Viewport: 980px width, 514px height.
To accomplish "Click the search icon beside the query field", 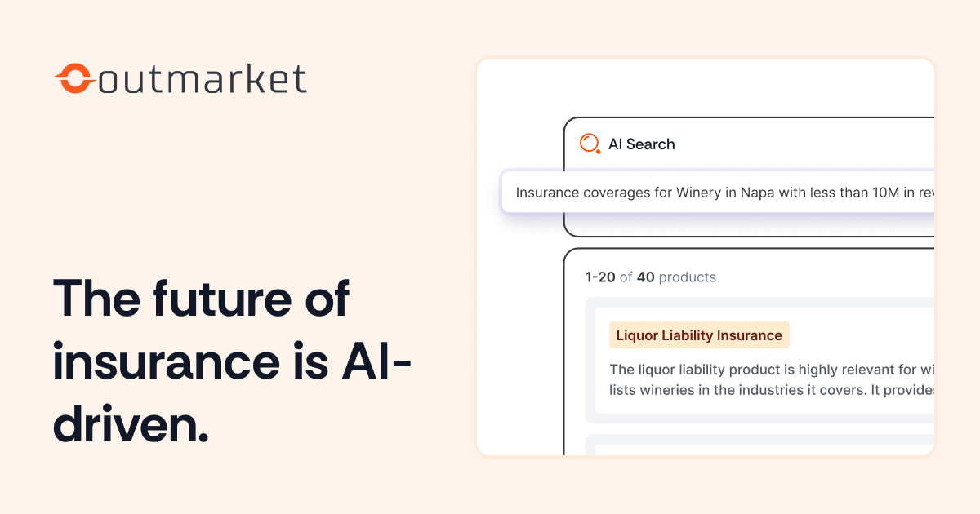I will coord(589,143).
